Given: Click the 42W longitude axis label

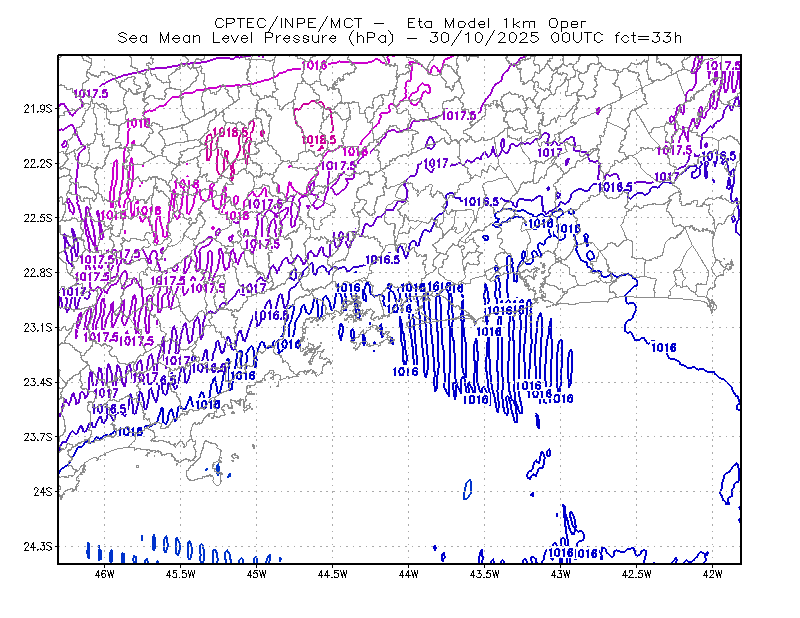Looking at the screenshot, I should point(713,574).
